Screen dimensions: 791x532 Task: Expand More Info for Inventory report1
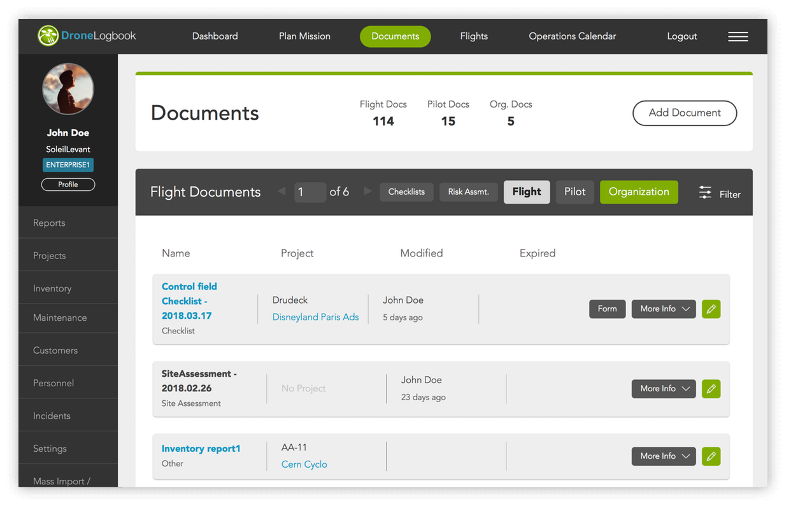pyautogui.click(x=663, y=456)
